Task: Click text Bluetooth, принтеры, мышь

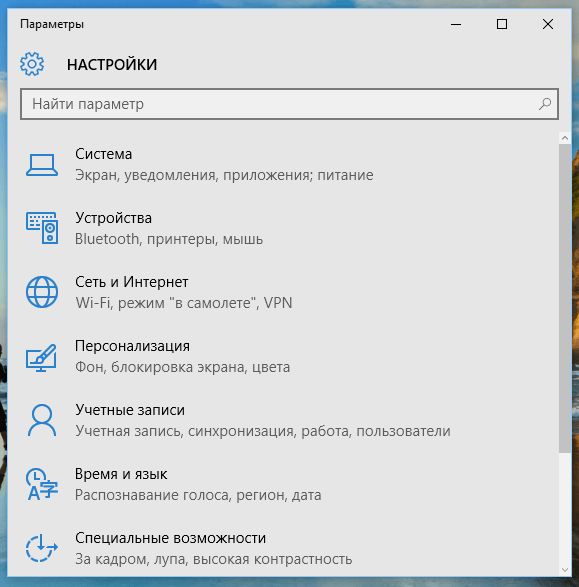Action: tap(169, 239)
